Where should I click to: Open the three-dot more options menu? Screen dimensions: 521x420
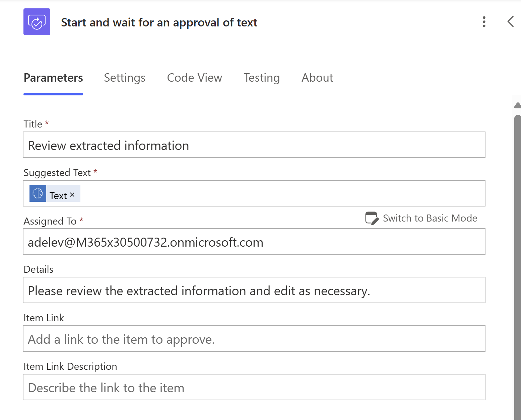point(484,22)
